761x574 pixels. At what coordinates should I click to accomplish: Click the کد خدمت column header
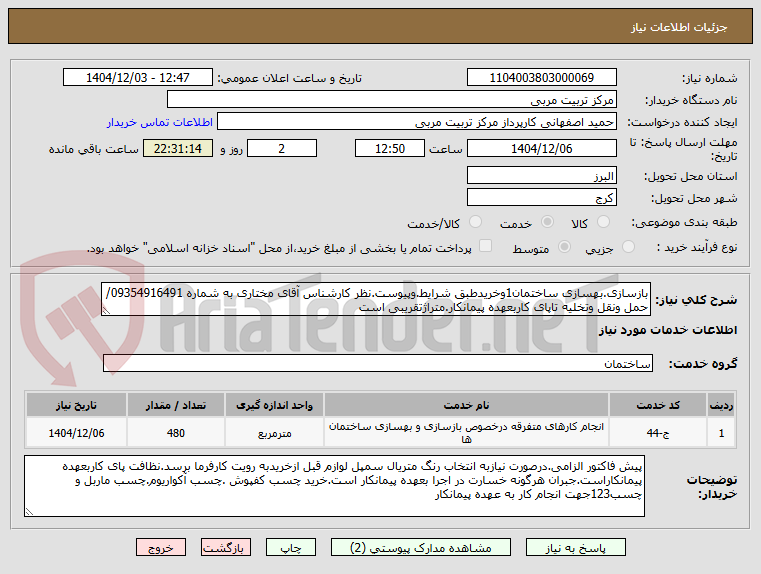coord(658,405)
